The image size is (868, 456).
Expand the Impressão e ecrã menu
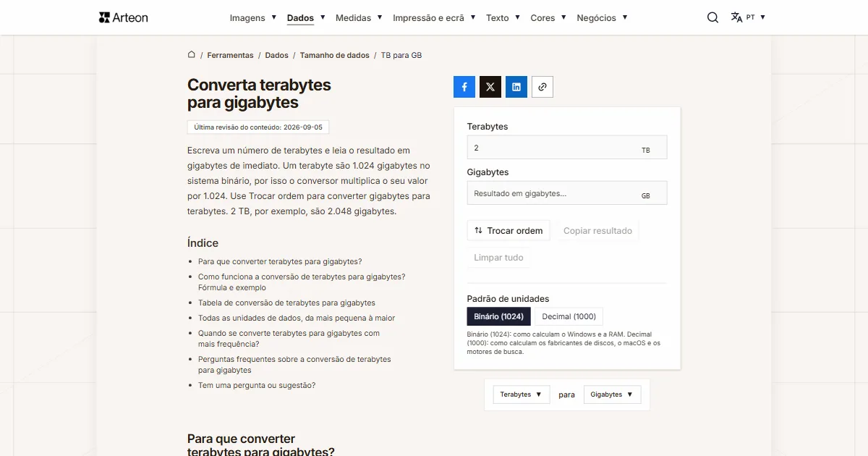(x=434, y=17)
